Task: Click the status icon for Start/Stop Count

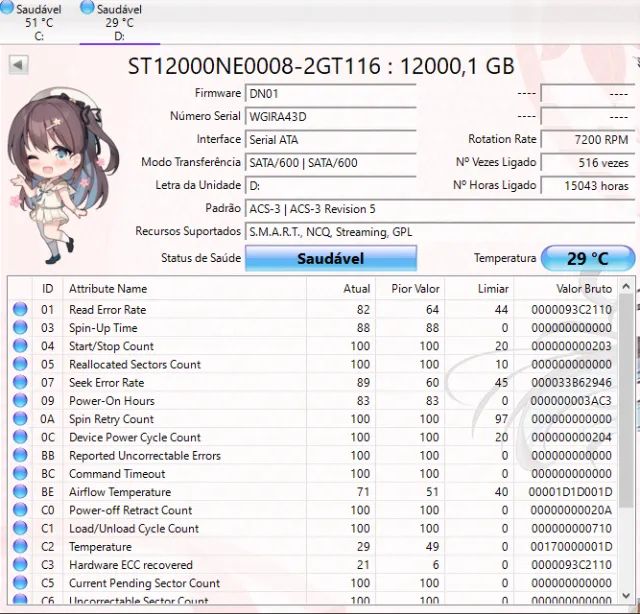Action: click(x=20, y=346)
